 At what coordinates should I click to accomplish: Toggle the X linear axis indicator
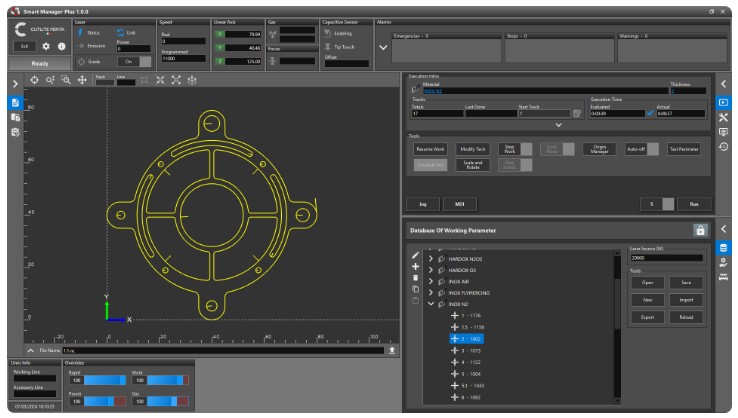220,34
